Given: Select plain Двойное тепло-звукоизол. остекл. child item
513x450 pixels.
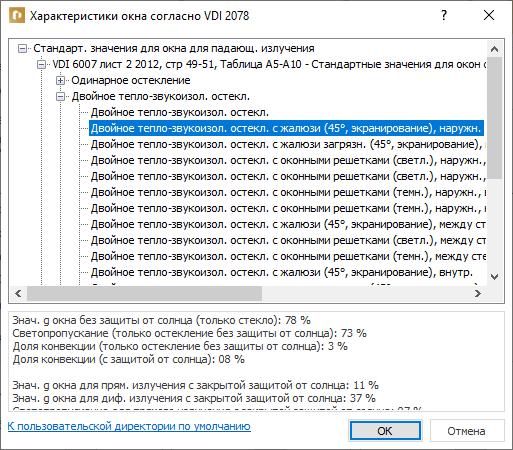Looking at the screenshot, I should click(180, 112).
